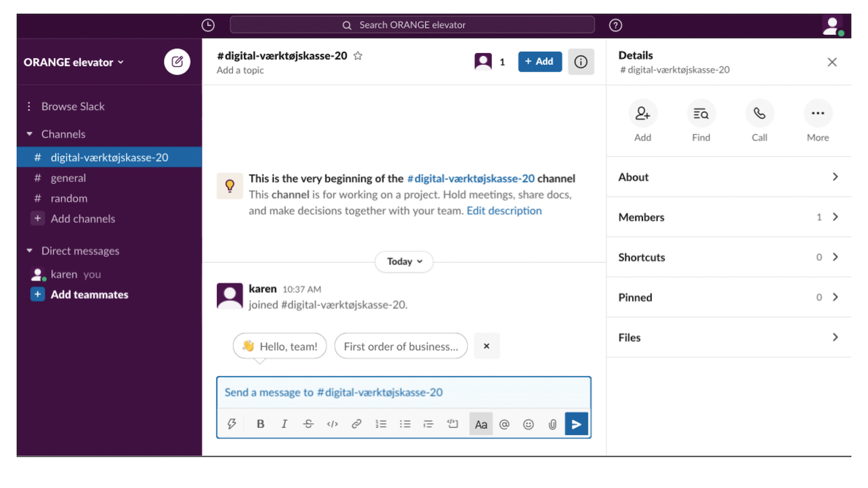Open the emoji picker in message toolbar
This screenshot has width=868, height=488.
528,424
